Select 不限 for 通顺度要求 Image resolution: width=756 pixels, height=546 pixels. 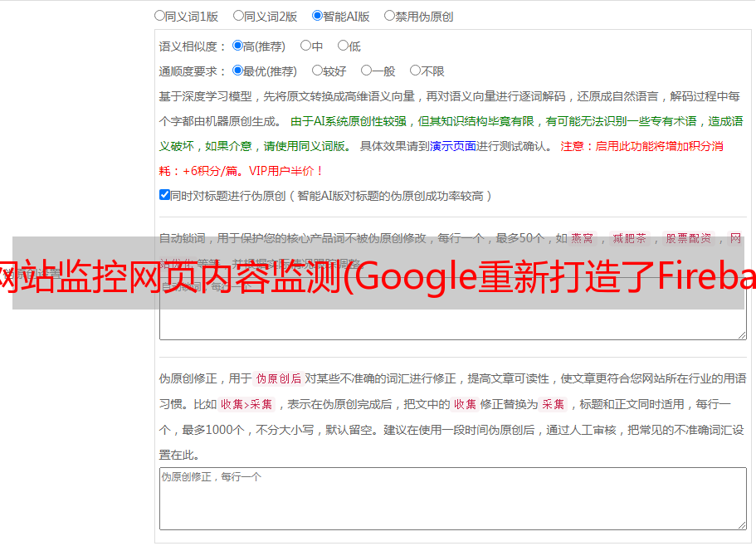click(415, 71)
